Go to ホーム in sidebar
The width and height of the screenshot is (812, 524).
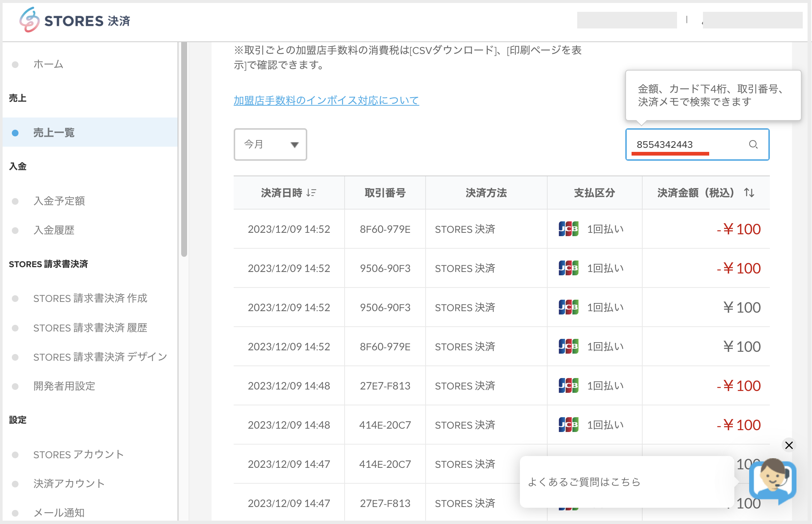coord(48,64)
